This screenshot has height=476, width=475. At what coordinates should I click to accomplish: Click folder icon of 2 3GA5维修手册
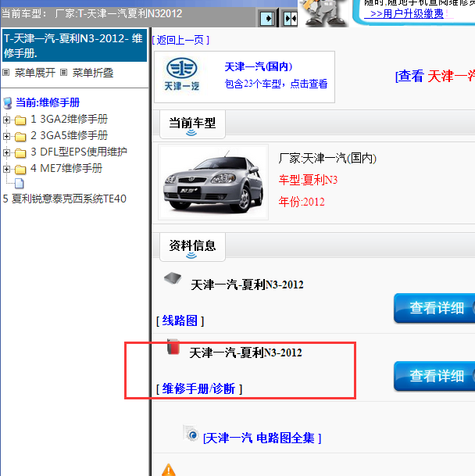[x=20, y=137]
